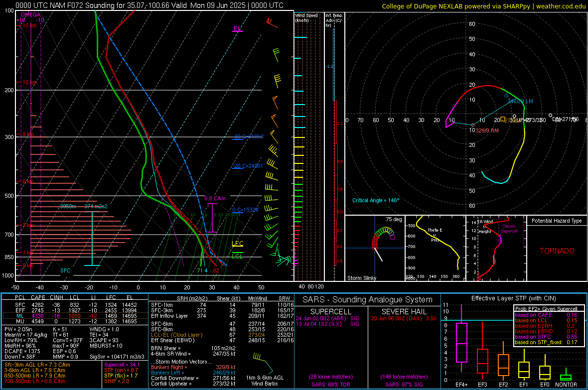Screen dimensions: 588x390
Task: Click the 3950m inflow layer height label
Action: click(x=68, y=207)
